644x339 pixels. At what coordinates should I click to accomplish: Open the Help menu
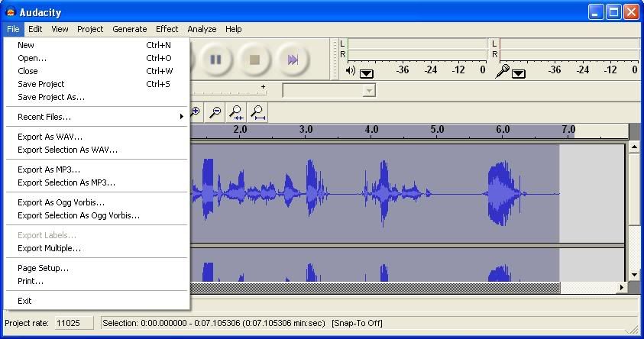pos(233,29)
